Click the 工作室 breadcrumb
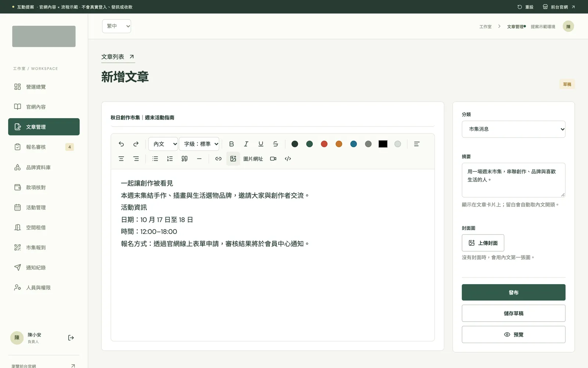588x368 pixels. (x=485, y=26)
